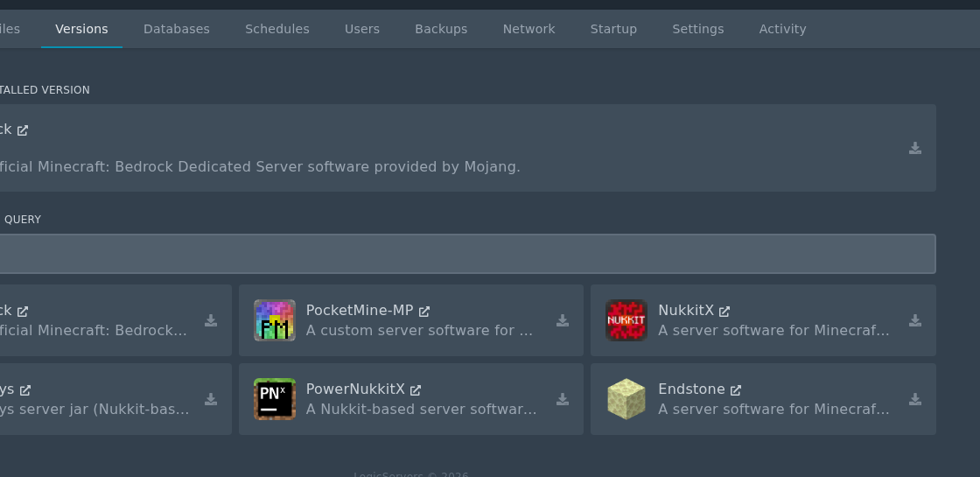
Task: Select the PocketMine-MP title text
Action: (360, 310)
